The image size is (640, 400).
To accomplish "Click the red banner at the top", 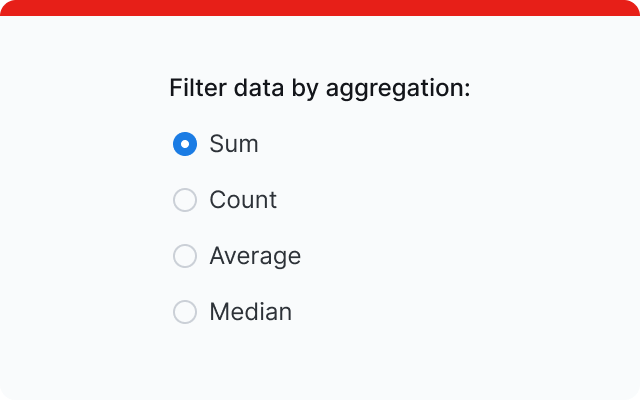I will click(320, 8).
